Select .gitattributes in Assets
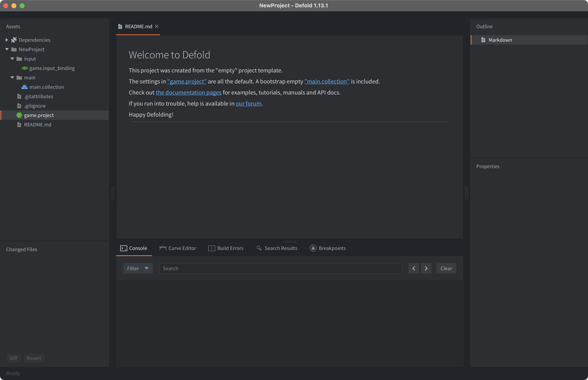 (x=55, y=96)
